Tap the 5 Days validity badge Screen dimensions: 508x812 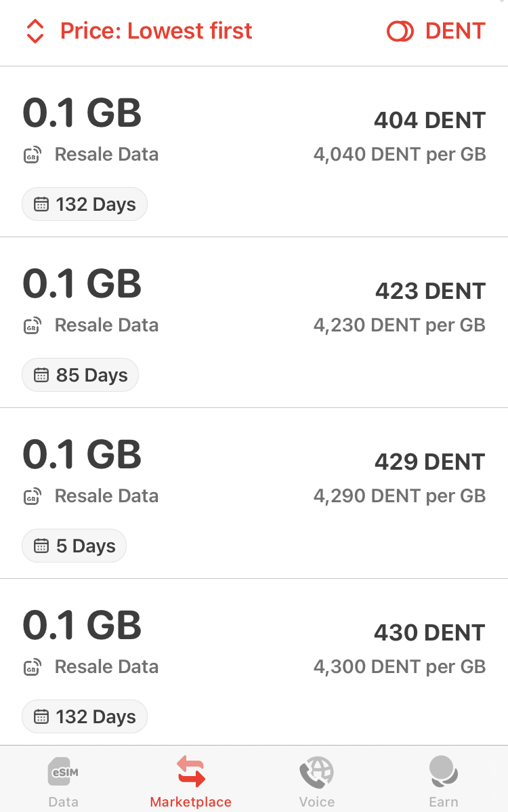pyautogui.click(x=74, y=546)
